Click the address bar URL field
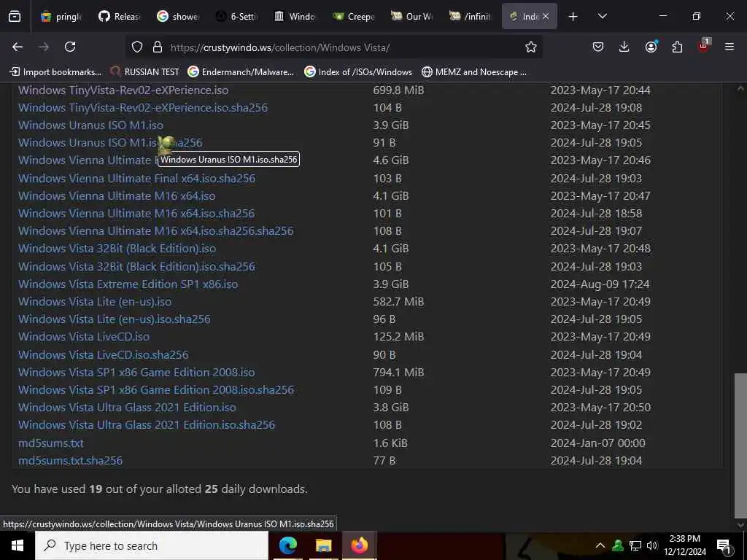This screenshot has width=747, height=560. (333, 47)
